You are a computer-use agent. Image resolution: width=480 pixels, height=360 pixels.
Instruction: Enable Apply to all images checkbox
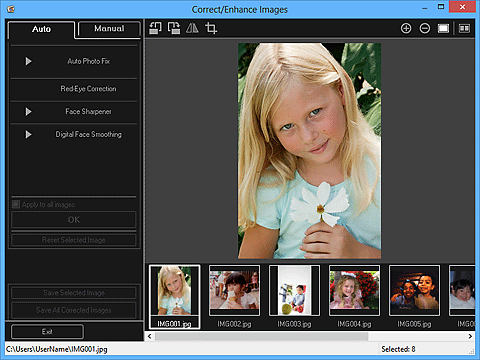coord(16,204)
